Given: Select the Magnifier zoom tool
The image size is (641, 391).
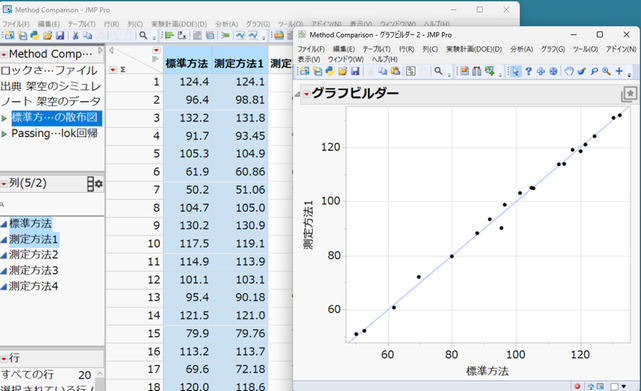Looking at the screenshot, I should (607, 71).
